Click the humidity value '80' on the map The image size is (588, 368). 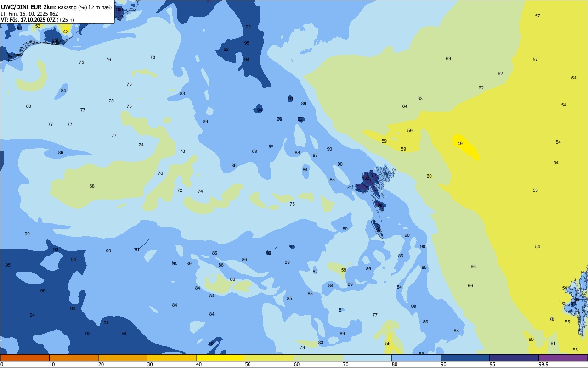click(28, 106)
